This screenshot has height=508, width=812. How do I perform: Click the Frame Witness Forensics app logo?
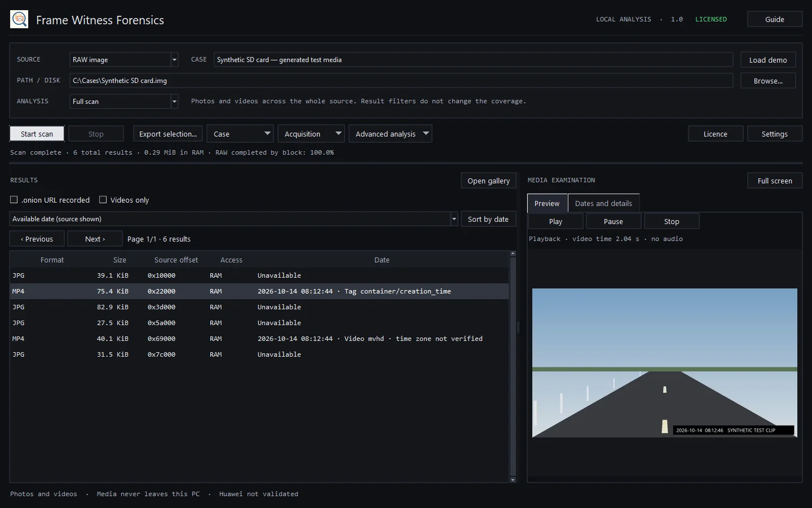pos(19,19)
